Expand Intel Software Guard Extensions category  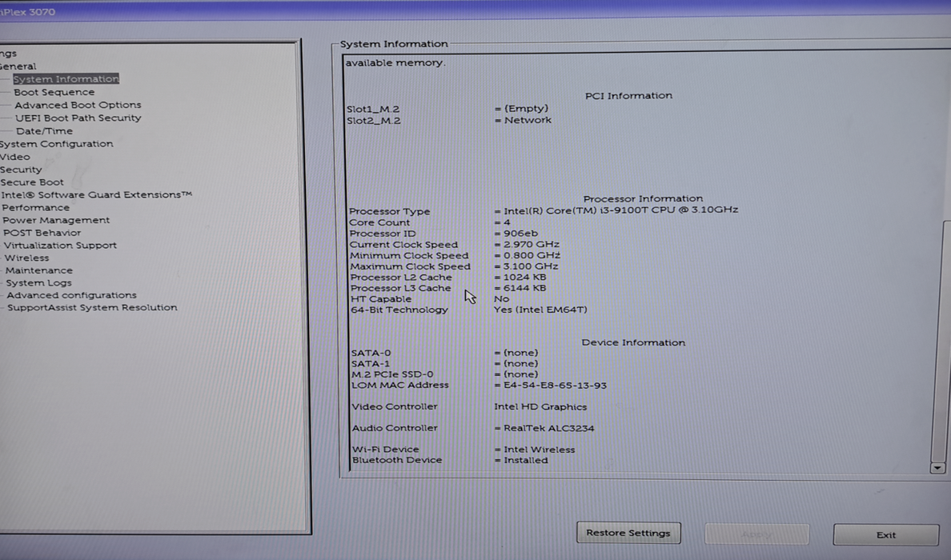click(x=96, y=194)
